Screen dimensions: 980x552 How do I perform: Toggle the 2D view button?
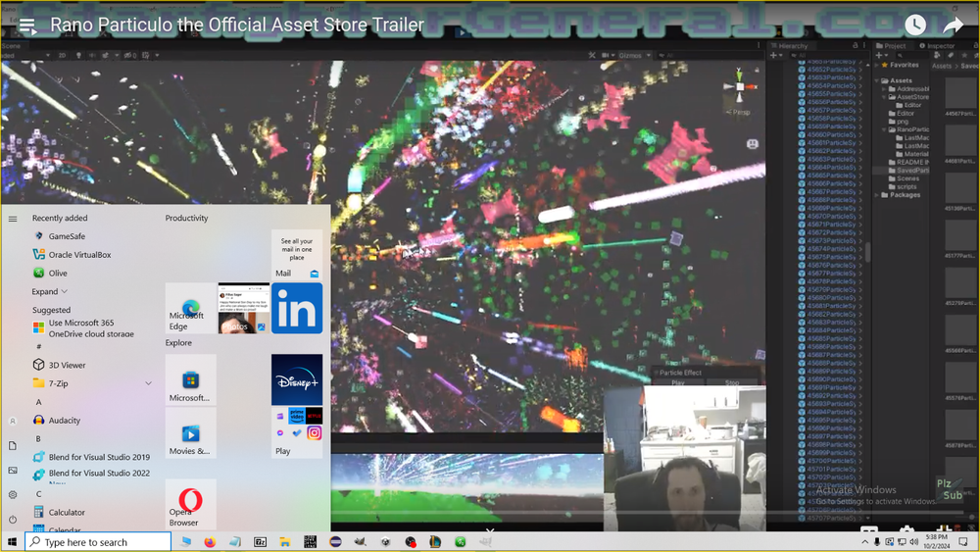(x=62, y=55)
